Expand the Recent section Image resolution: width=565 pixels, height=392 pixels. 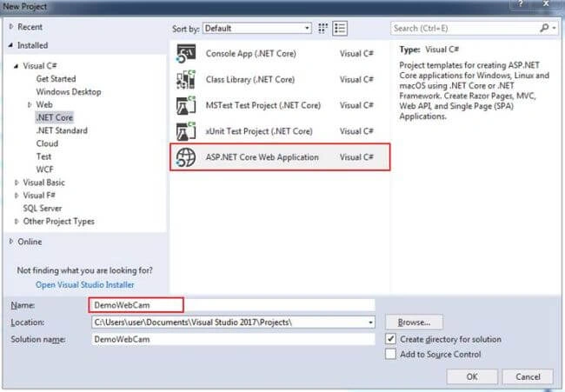tap(11, 27)
